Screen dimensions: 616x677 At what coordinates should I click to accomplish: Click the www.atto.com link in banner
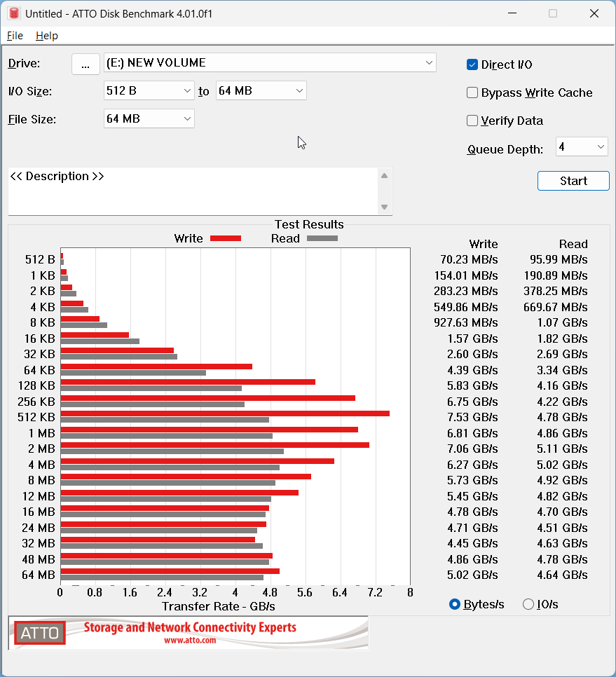[190, 641]
